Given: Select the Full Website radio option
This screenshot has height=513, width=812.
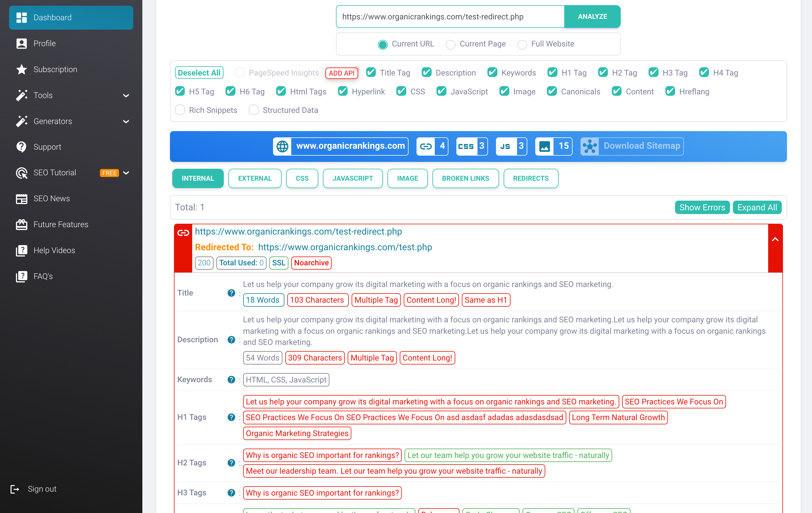Looking at the screenshot, I should pyautogui.click(x=522, y=44).
